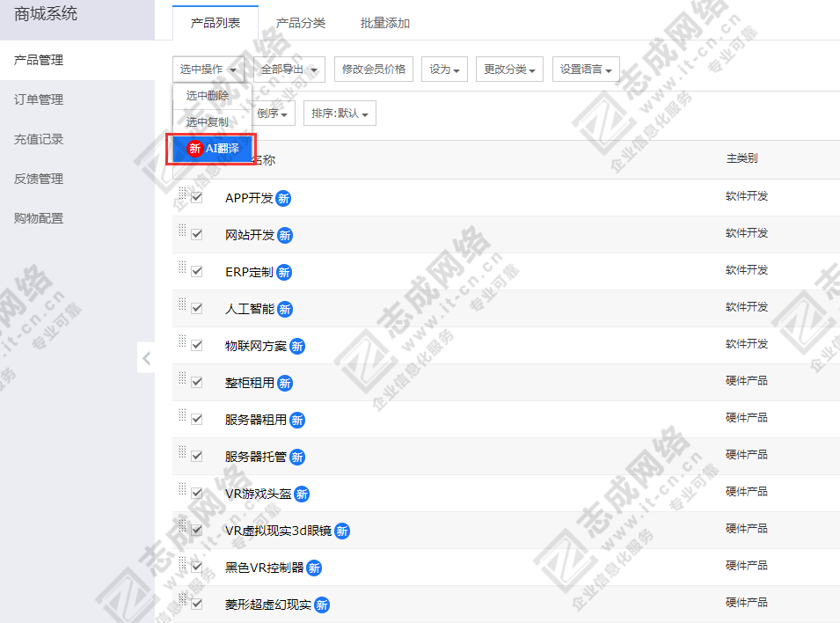
Task: Go to 产品管理 in sidebar
Action: tap(77, 60)
